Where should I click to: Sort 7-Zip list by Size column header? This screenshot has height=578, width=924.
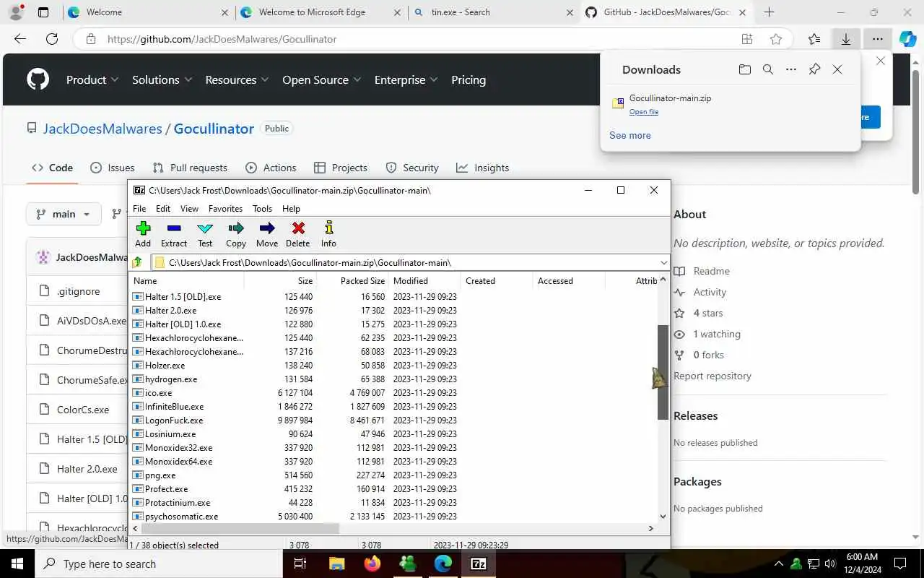[280, 280]
